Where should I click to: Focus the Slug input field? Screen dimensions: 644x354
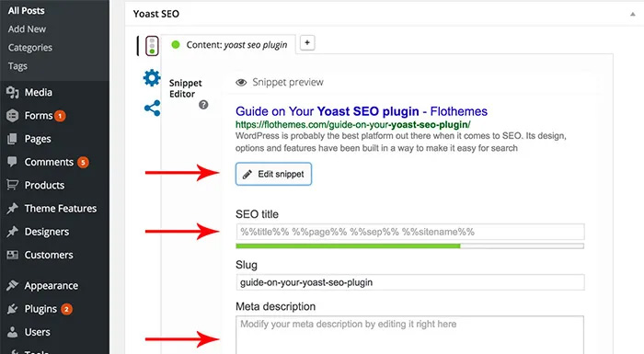point(410,282)
